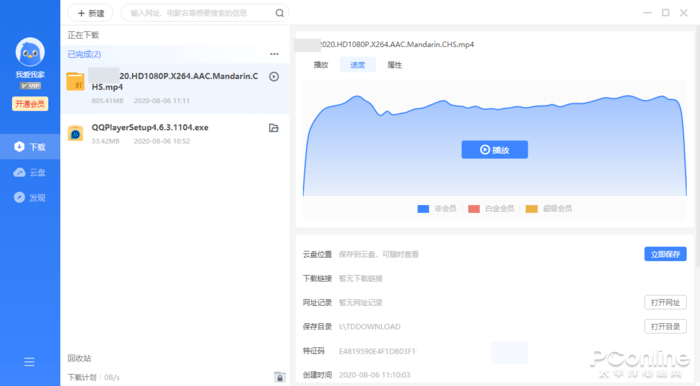The height and width of the screenshot is (386, 700).
Task: Open the 回收站 recycle bin
Action: (79, 358)
